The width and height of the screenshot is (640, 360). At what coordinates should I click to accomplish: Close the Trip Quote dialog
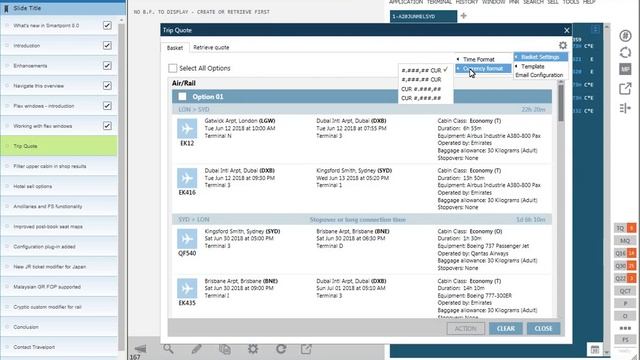pyautogui.click(x=567, y=30)
